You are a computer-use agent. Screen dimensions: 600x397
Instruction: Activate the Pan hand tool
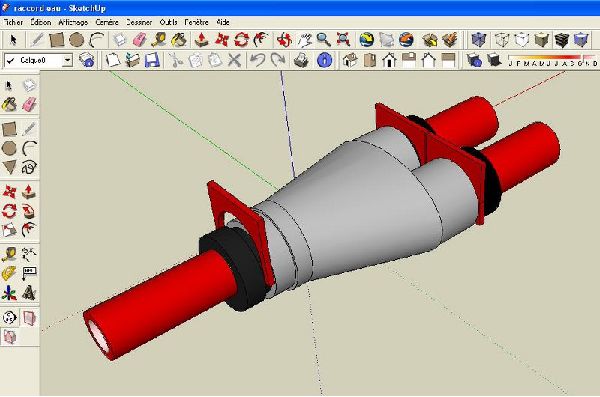pyautogui.click(x=304, y=40)
